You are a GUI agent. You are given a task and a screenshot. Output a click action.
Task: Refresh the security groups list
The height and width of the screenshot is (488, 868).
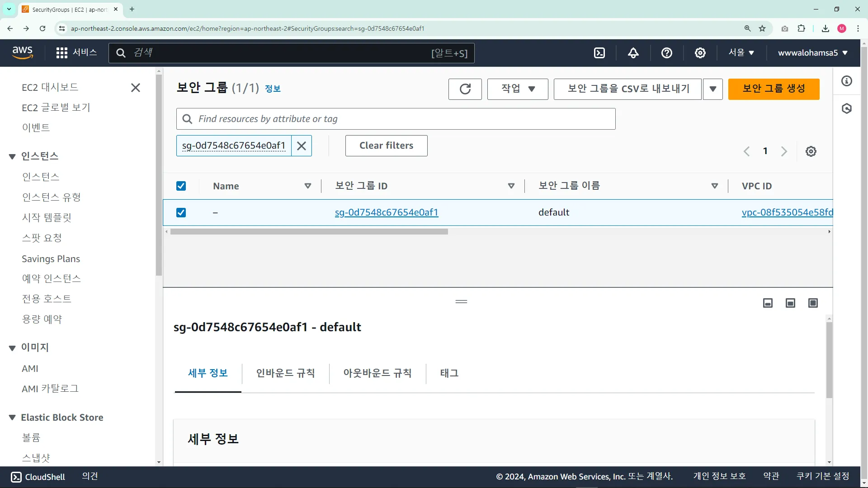click(465, 89)
